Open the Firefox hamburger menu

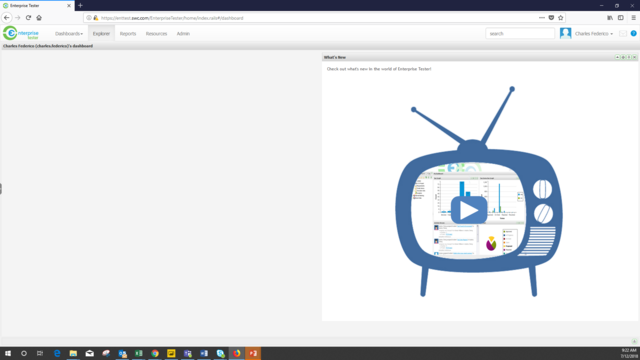[633, 18]
